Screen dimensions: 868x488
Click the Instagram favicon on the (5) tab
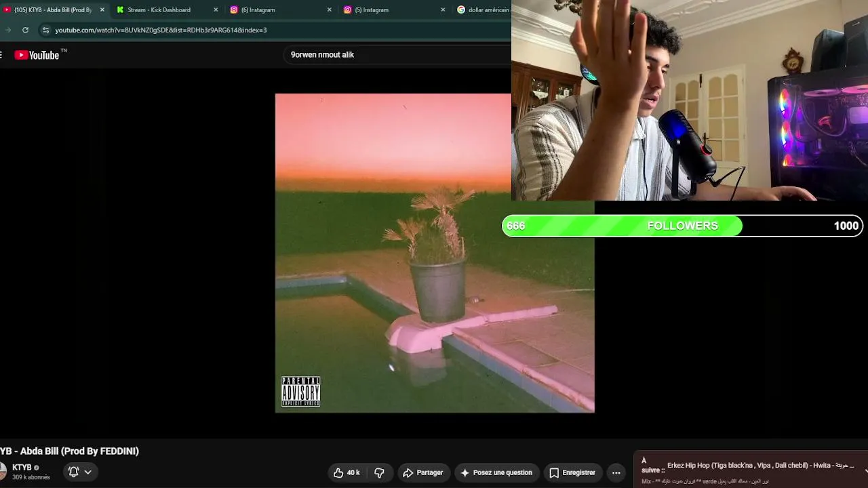pyautogui.click(x=348, y=10)
